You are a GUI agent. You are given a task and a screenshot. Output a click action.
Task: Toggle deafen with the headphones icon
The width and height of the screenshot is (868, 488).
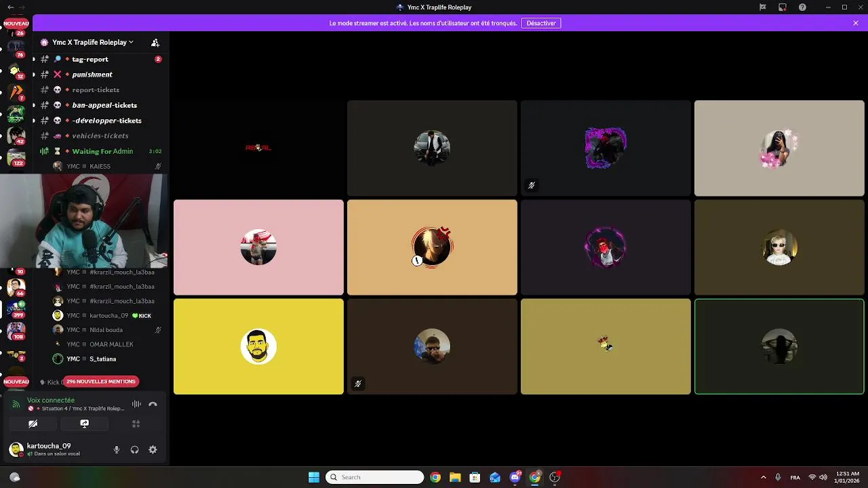134,449
